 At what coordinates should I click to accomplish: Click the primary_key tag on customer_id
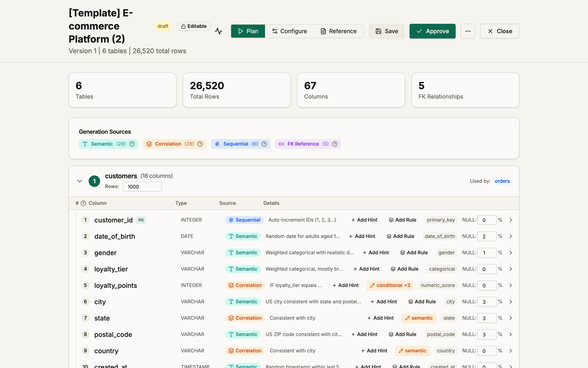point(441,220)
